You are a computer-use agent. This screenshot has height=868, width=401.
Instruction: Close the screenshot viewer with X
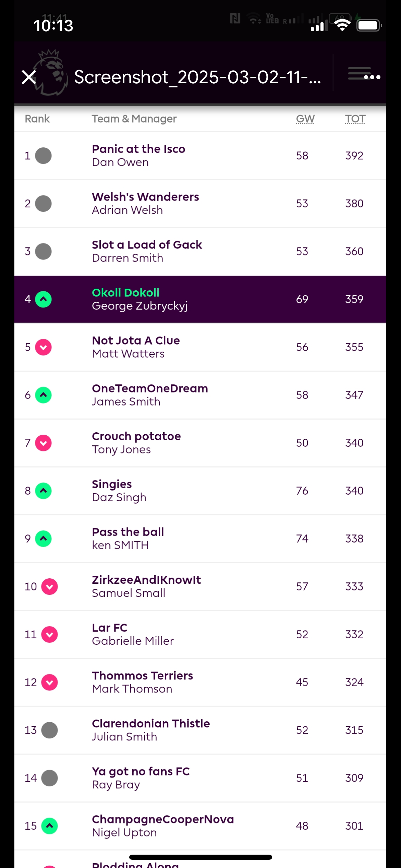[29, 77]
